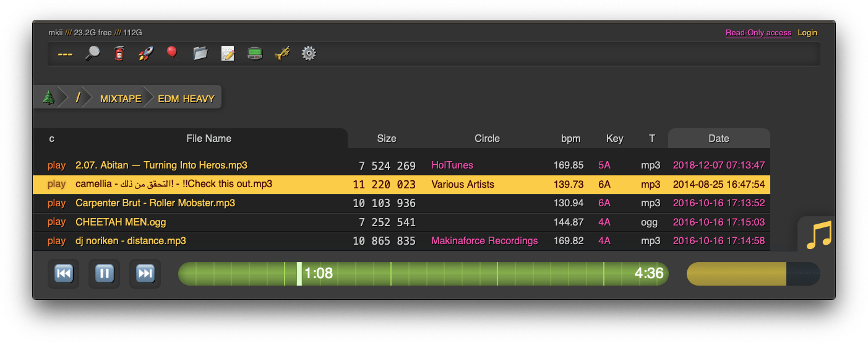Open the fire extinguisher unpost tool
868x342 pixels.
coord(119,53)
